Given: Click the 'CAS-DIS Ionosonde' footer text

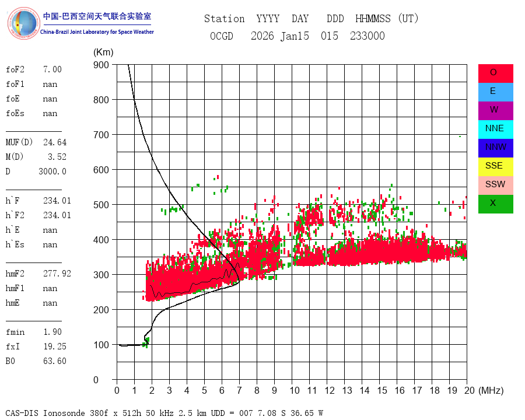Looking at the screenshot, I should [45, 413].
